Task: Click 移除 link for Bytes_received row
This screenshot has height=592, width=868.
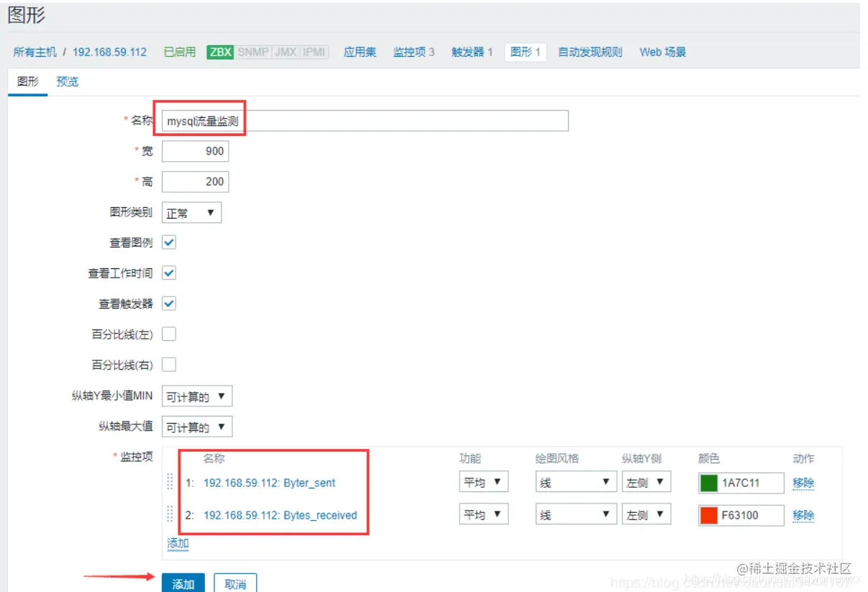Action: point(803,515)
